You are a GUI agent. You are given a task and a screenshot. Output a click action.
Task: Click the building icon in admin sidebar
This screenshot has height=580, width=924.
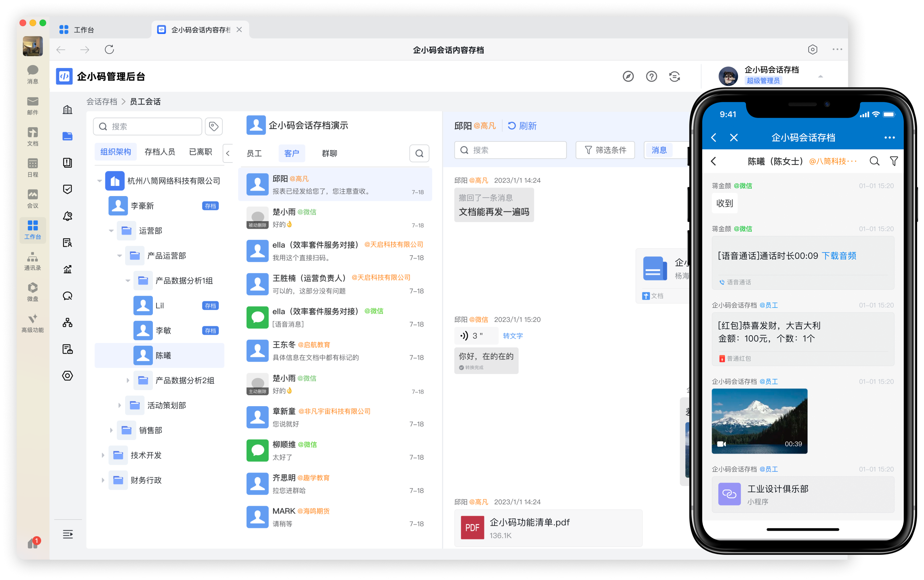pyautogui.click(x=68, y=110)
